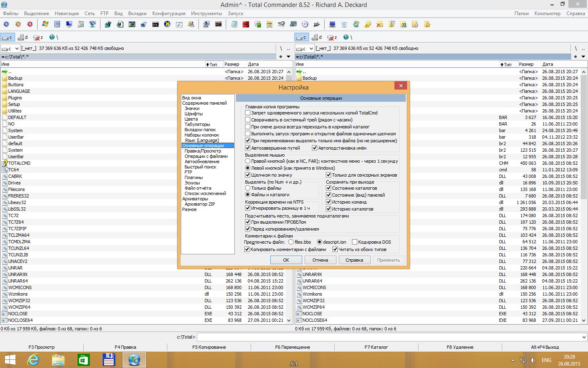This screenshot has height=368, width=588.
Task: Click Отмена to cancel settings
Action: coord(321,260)
